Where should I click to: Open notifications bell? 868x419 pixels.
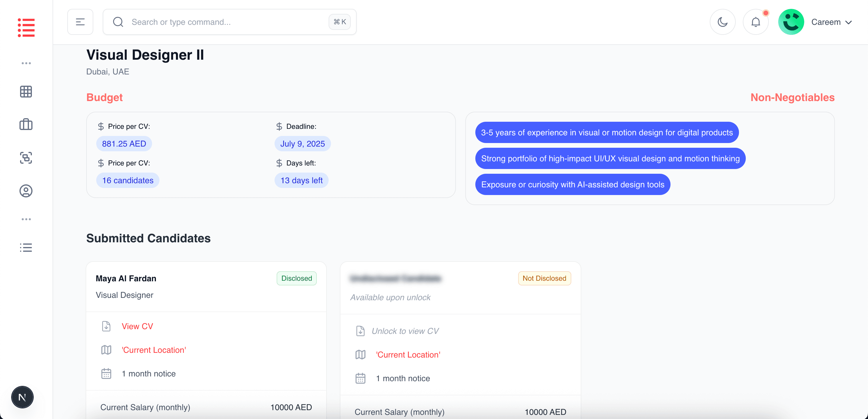pyautogui.click(x=756, y=22)
